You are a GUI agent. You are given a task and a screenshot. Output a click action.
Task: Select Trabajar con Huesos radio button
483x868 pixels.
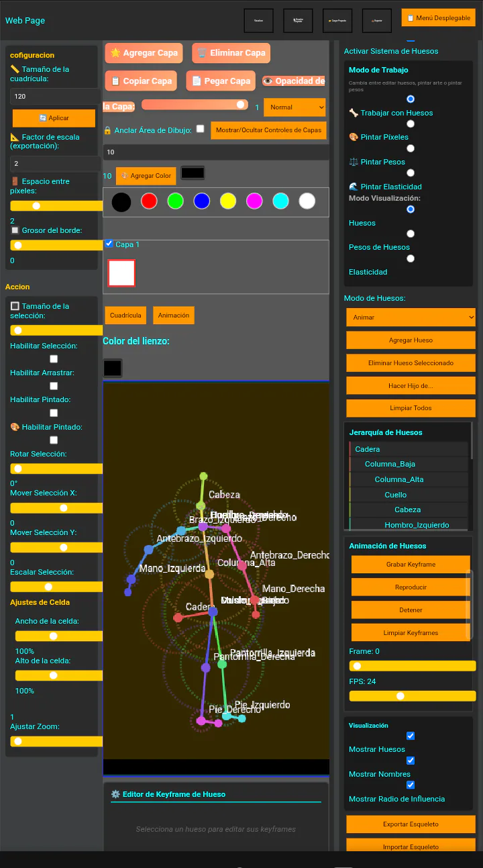click(x=411, y=99)
